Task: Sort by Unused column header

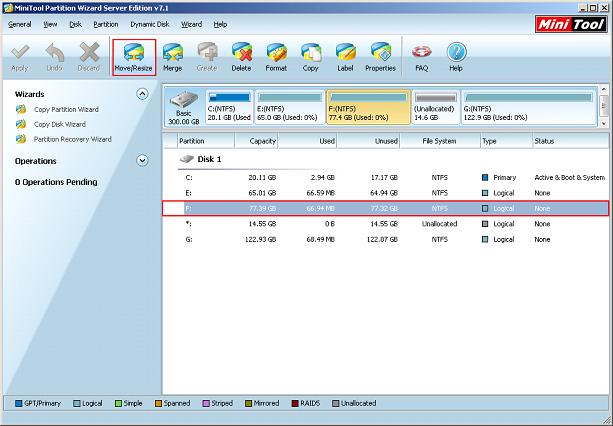Action: 368,141
